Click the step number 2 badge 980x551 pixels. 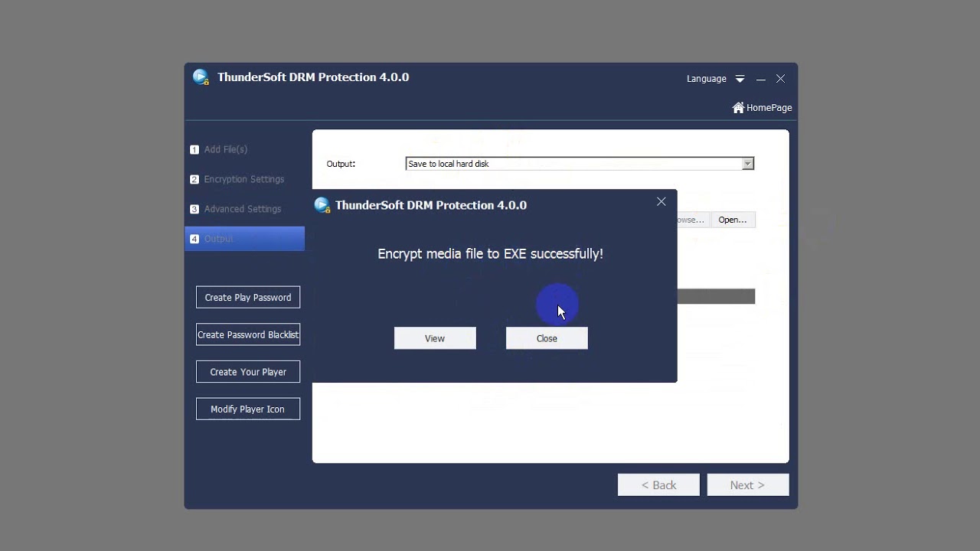[194, 180]
